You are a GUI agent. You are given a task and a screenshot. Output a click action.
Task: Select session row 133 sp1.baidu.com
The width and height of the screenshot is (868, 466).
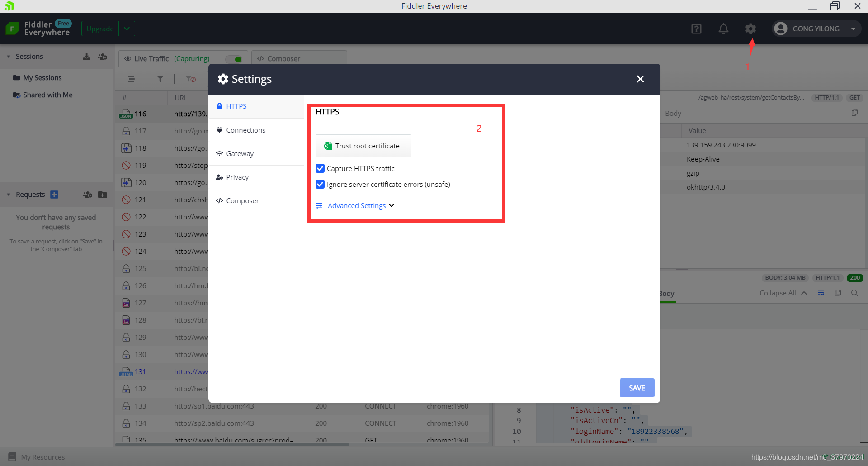coord(302,406)
